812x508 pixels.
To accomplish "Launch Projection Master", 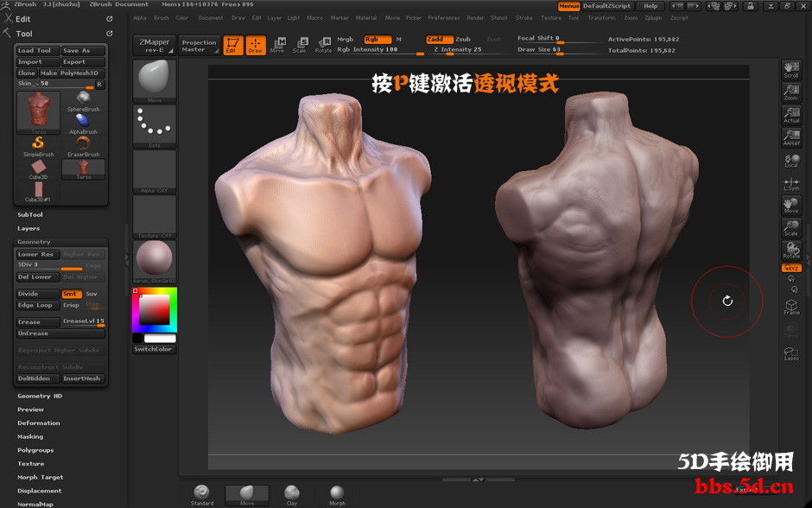I will pos(199,46).
